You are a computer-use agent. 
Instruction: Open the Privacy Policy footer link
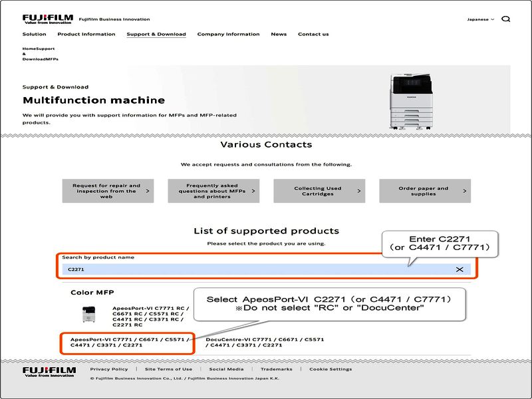(x=109, y=369)
